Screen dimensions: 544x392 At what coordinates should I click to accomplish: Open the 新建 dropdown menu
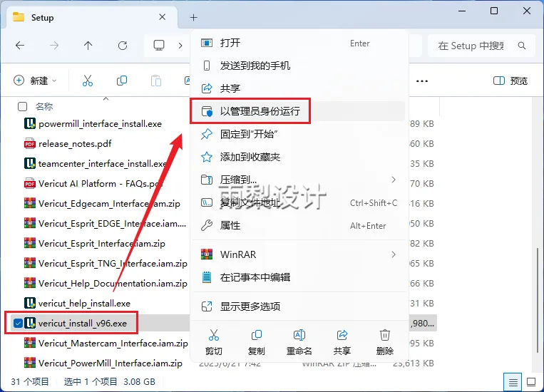point(35,81)
